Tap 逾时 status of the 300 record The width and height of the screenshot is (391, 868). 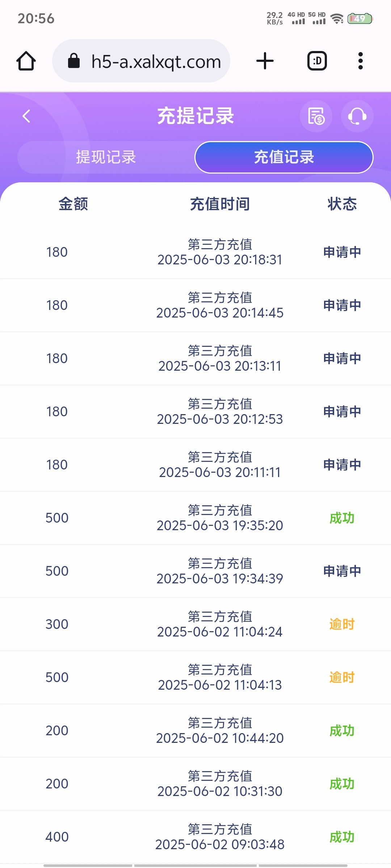[x=342, y=624]
